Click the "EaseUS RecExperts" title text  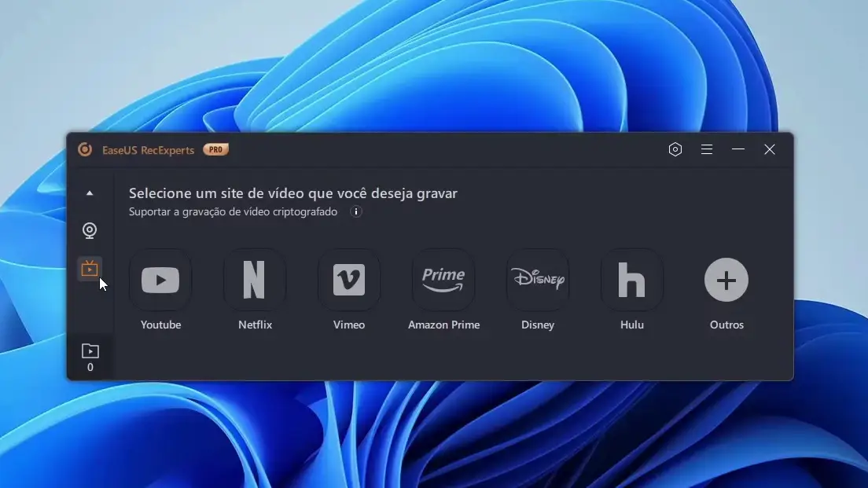tap(149, 150)
